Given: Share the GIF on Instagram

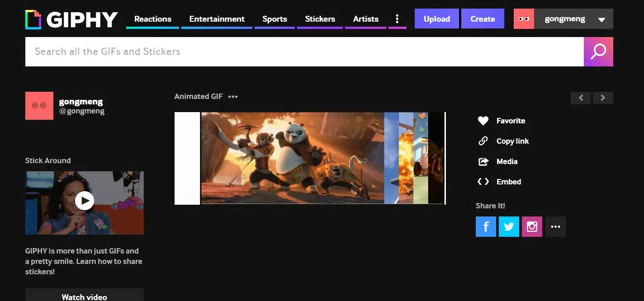Looking at the screenshot, I should click(x=532, y=227).
